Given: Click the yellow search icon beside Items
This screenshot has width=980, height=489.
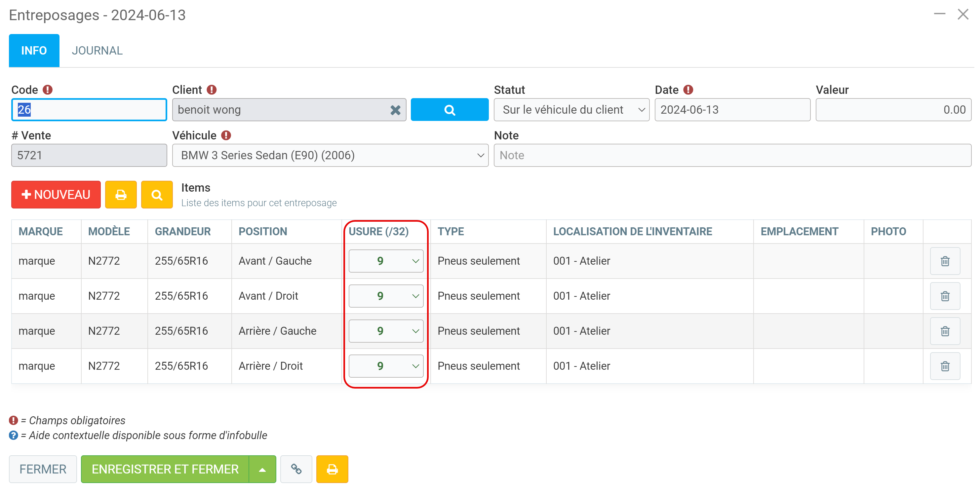Looking at the screenshot, I should (x=157, y=195).
